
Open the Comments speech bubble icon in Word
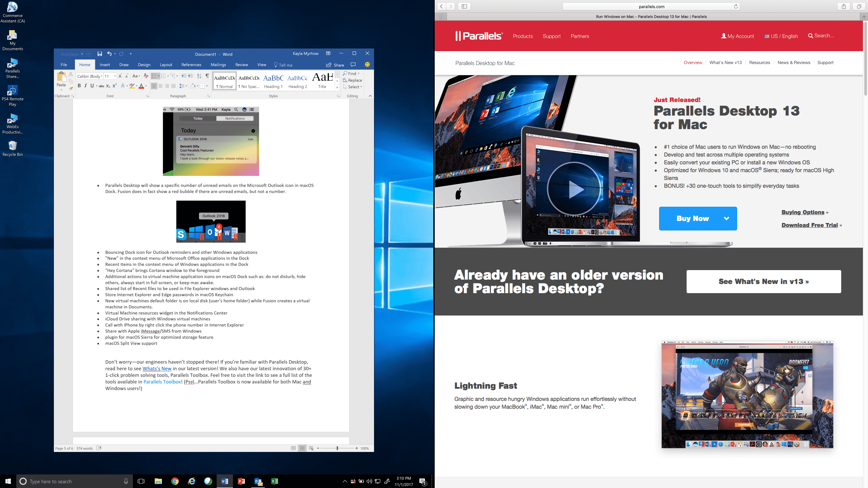pos(353,65)
